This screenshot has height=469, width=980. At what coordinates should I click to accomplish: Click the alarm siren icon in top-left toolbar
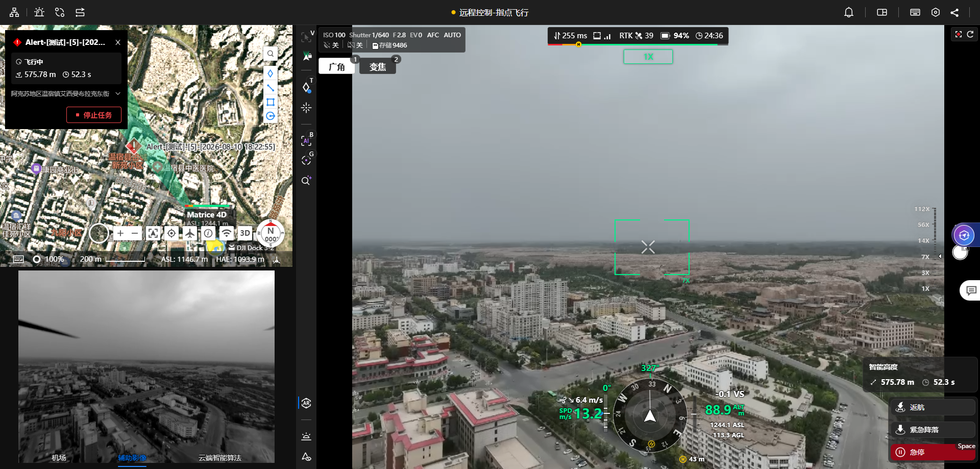tap(39, 12)
